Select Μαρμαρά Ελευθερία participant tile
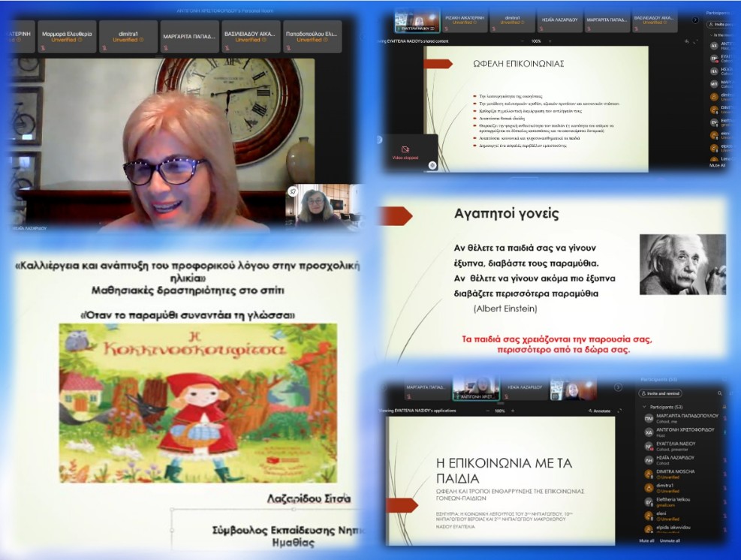This screenshot has width=741, height=560. pyautogui.click(x=67, y=36)
